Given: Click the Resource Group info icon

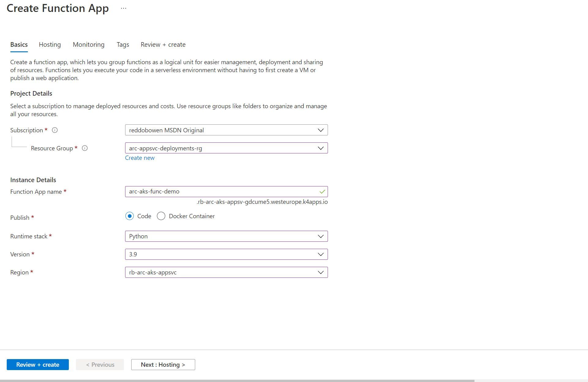Looking at the screenshot, I should (85, 148).
